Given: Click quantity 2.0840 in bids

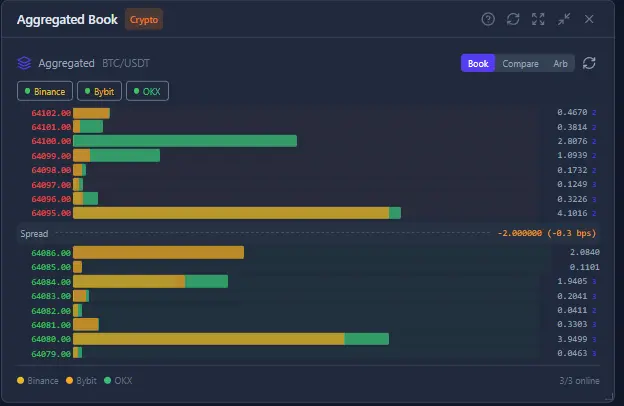Looking at the screenshot, I should (x=585, y=252).
